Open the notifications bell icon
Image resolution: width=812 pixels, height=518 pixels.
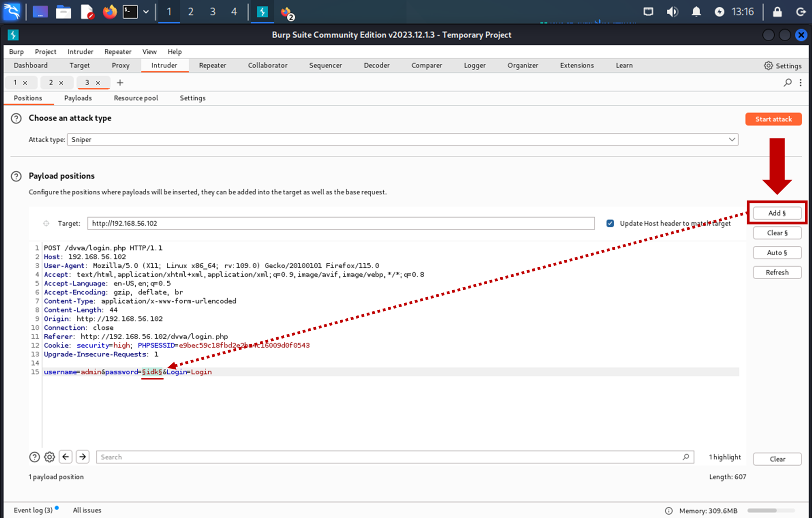[x=696, y=12]
